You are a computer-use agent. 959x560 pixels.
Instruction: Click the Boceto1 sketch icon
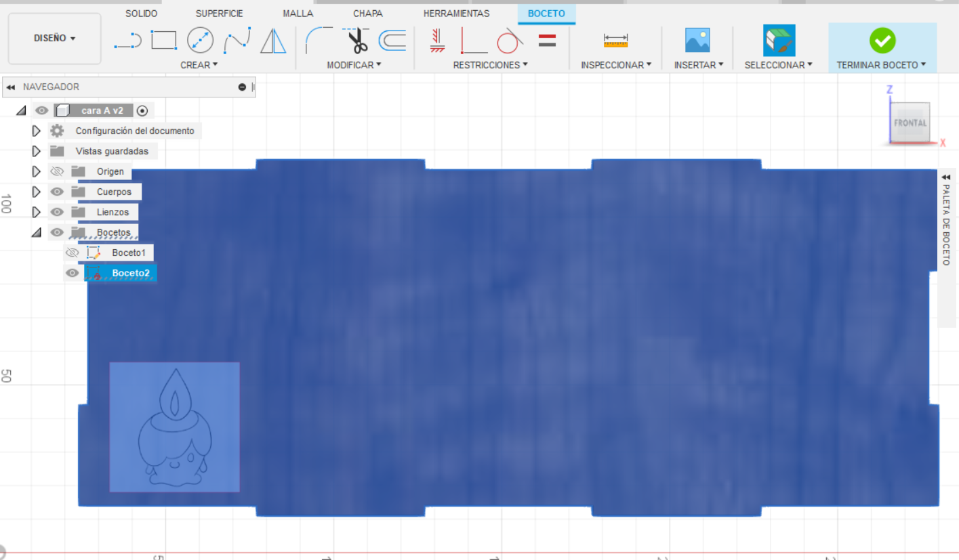pos(94,253)
